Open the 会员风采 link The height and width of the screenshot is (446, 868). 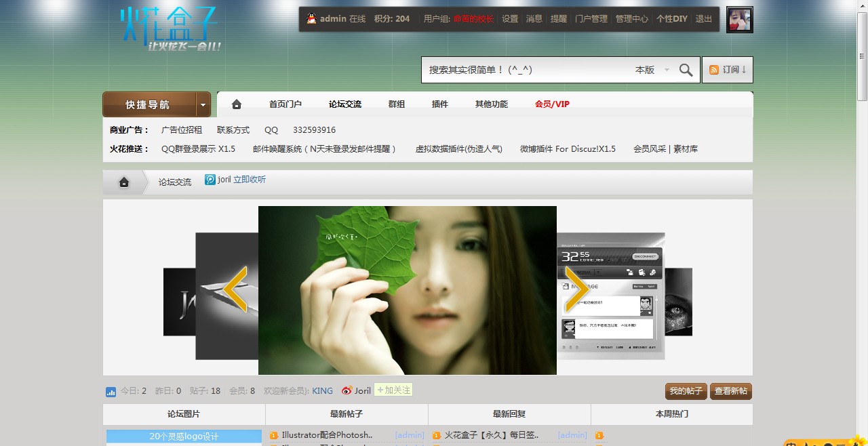point(650,149)
